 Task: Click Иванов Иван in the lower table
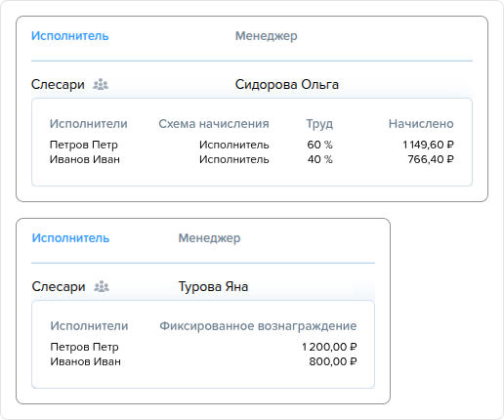85,361
